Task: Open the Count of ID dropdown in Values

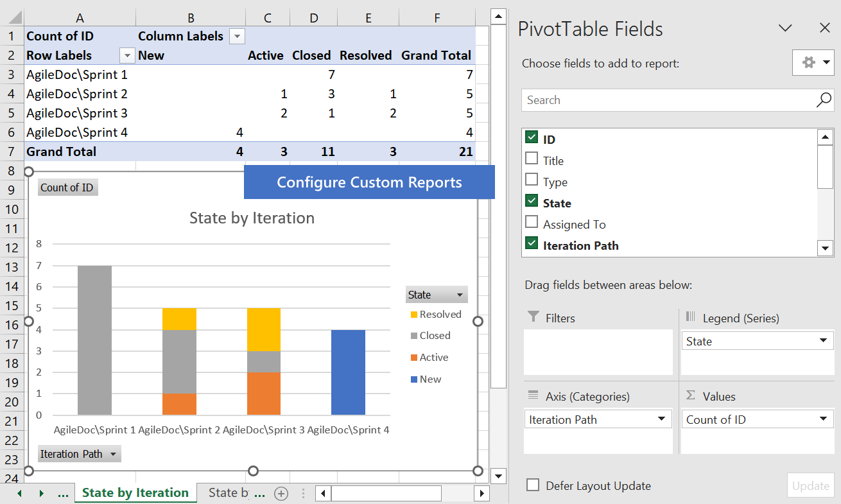Action: 823,419
